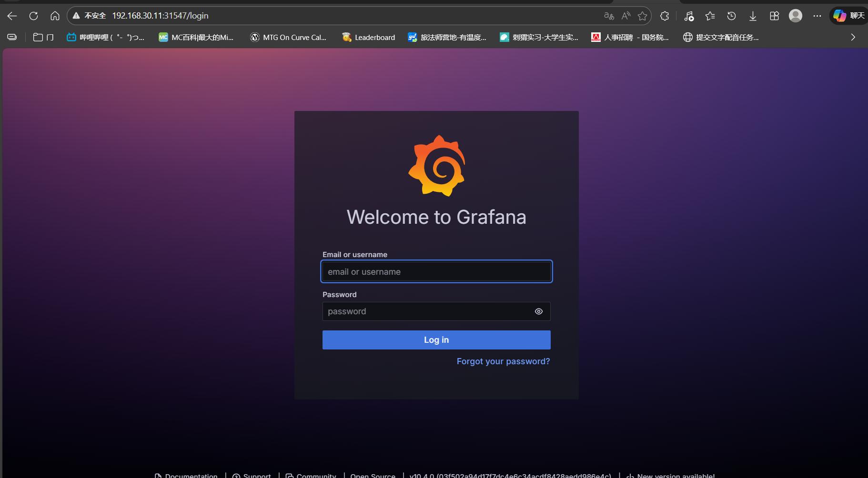The width and height of the screenshot is (868, 478).
Task: Open the 门 bookmarks folder
Action: click(43, 37)
